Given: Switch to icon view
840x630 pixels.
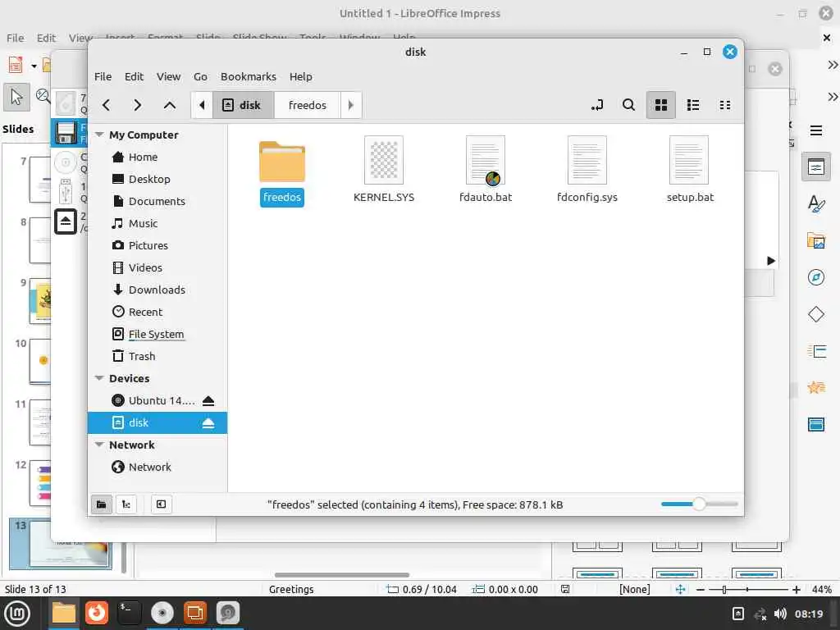Looking at the screenshot, I should 661,105.
